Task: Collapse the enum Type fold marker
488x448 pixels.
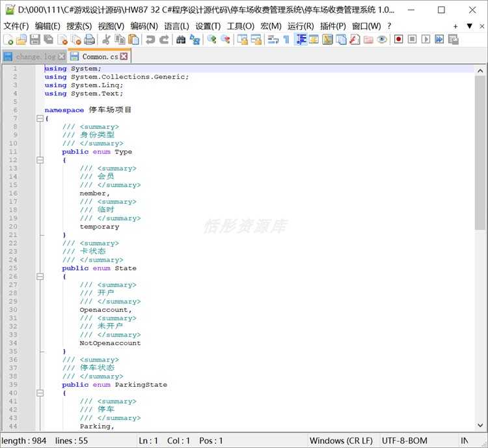Action: (40, 160)
